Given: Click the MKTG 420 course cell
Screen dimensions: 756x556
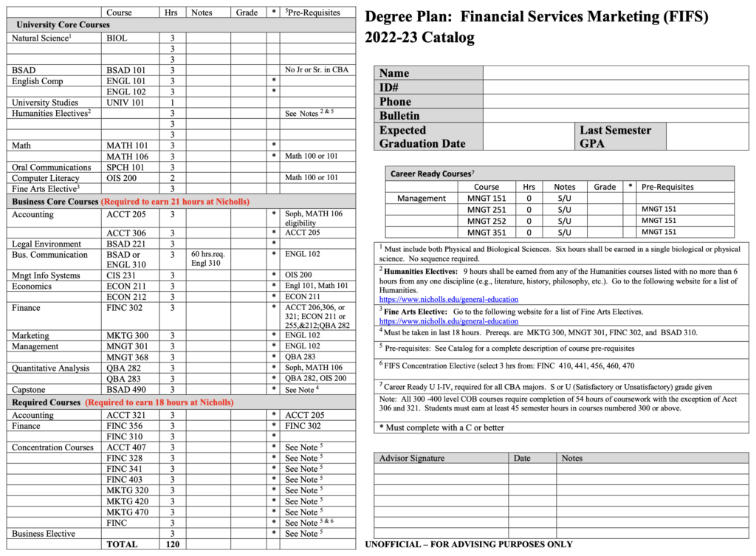Looking at the screenshot, I should coord(130,501).
